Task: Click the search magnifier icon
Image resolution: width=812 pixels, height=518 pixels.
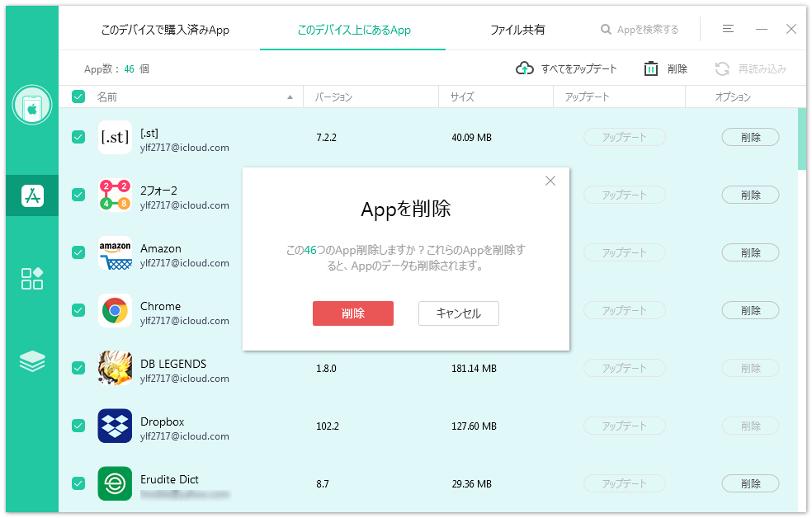Action: tap(606, 30)
